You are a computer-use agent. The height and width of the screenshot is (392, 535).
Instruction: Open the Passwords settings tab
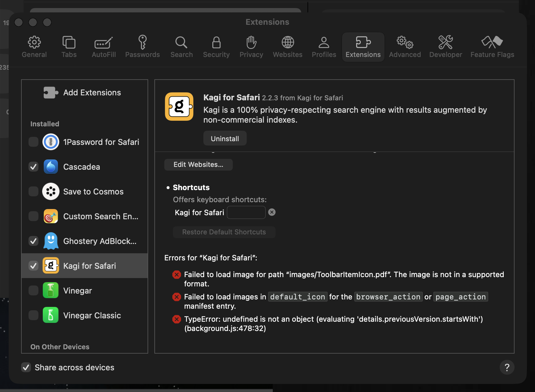143,47
